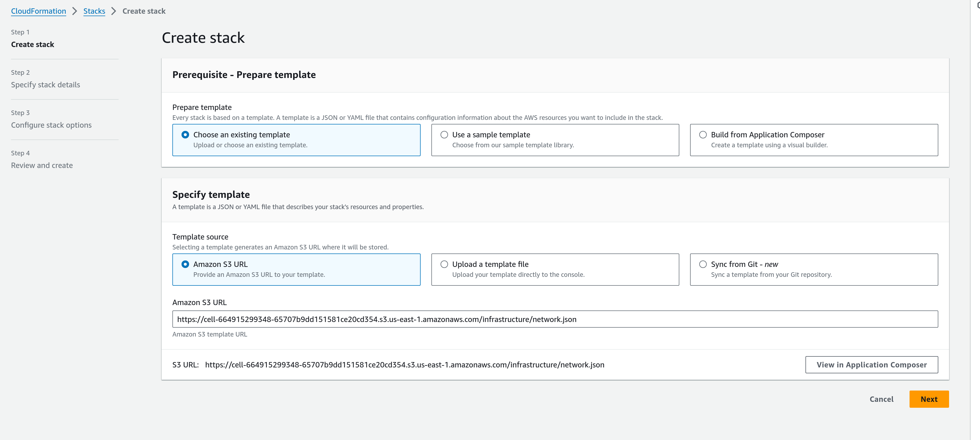Select Choose an existing template radio
The image size is (980, 440).
185,135
